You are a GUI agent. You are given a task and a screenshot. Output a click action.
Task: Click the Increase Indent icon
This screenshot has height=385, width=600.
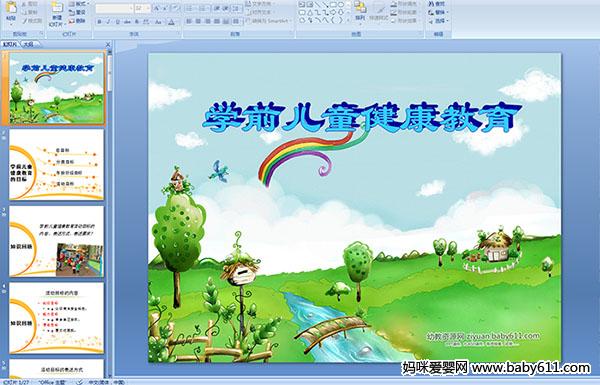tap(225, 8)
